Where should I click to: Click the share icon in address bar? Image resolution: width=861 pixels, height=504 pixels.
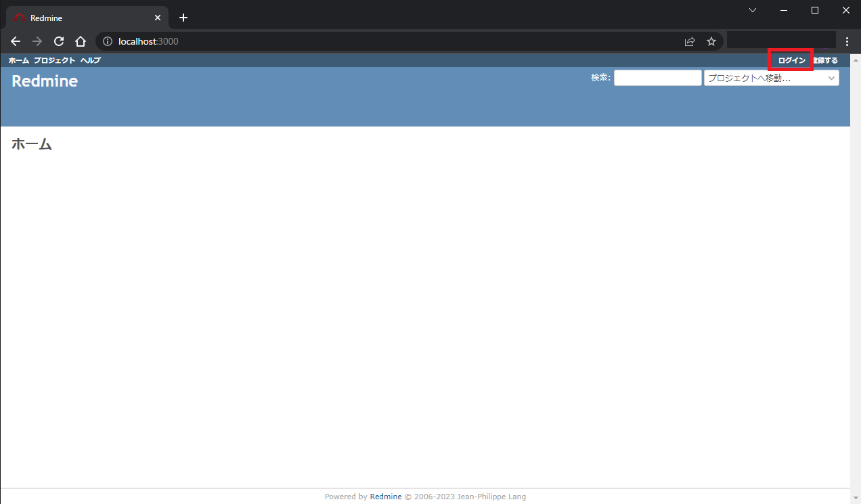(689, 41)
